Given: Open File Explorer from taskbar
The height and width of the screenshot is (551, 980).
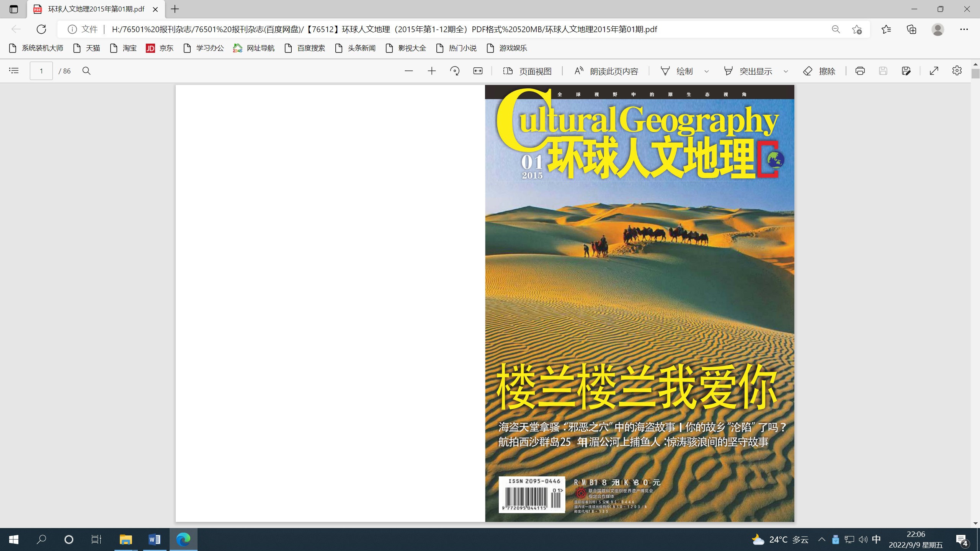Looking at the screenshot, I should (126, 540).
